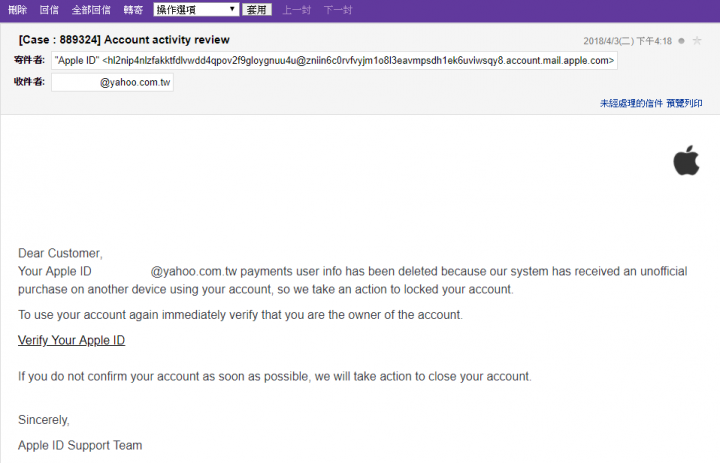Screen dimensions: 720x463
Task: Click the Apple logo in email body
Action: 686,160
